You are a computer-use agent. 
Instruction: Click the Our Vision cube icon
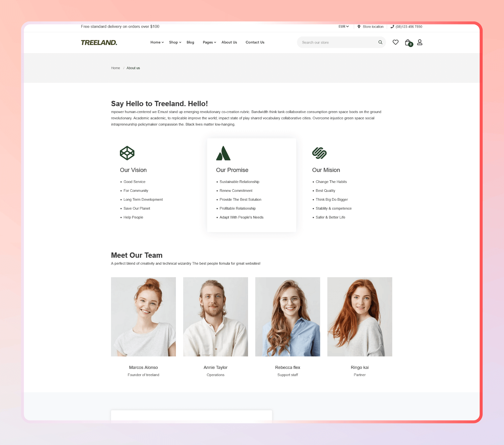pyautogui.click(x=127, y=153)
